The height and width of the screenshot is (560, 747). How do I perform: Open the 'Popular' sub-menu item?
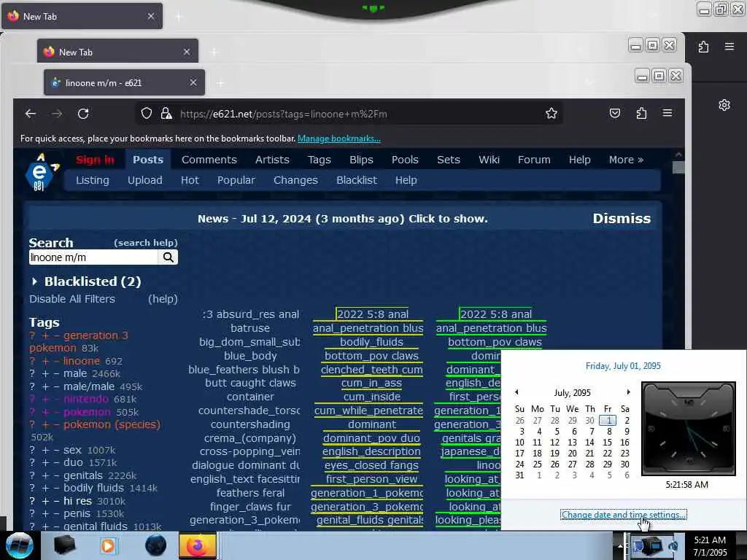point(236,181)
